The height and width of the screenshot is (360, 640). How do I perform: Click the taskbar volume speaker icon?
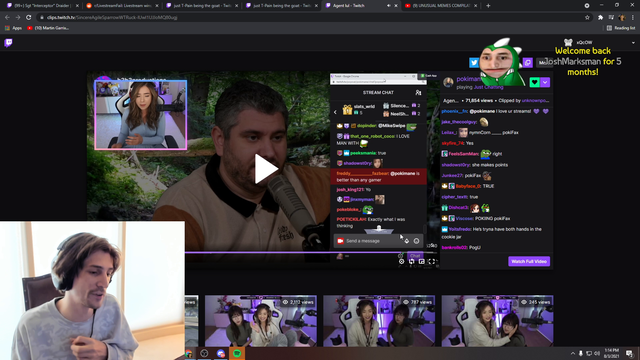(597, 353)
